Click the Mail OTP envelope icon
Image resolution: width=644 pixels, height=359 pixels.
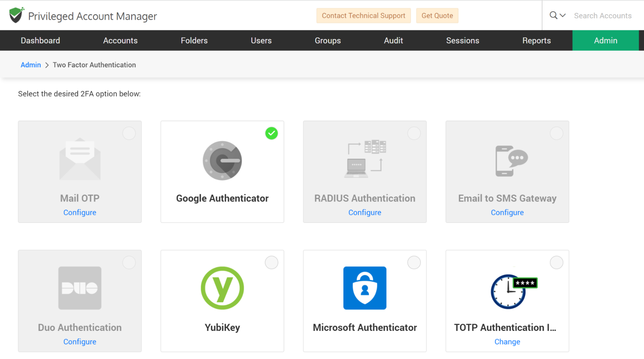pyautogui.click(x=80, y=159)
